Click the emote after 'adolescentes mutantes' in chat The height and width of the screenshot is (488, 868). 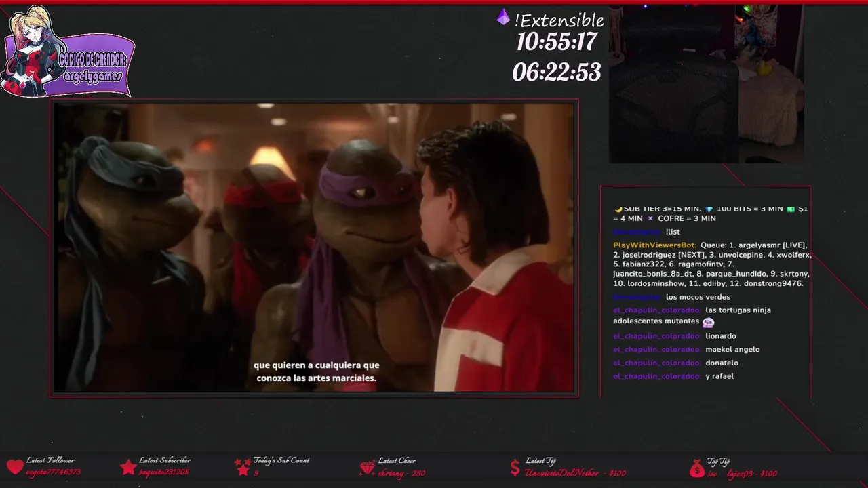[x=708, y=323]
